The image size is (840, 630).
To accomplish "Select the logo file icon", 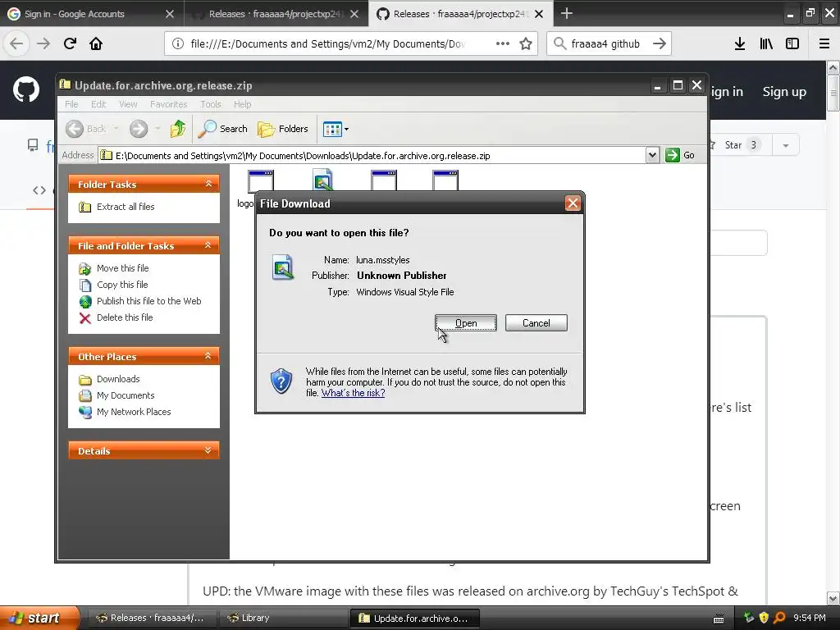I will tap(261, 180).
